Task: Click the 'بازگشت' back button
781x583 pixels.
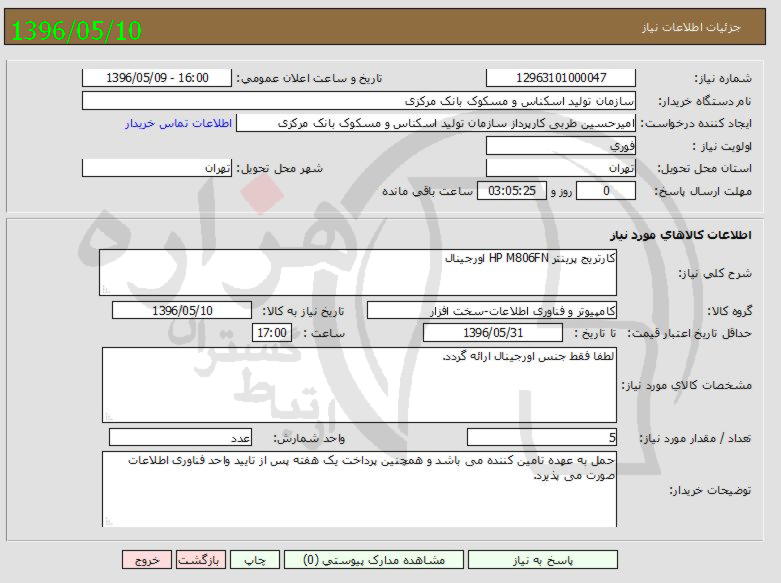Action: (x=201, y=561)
